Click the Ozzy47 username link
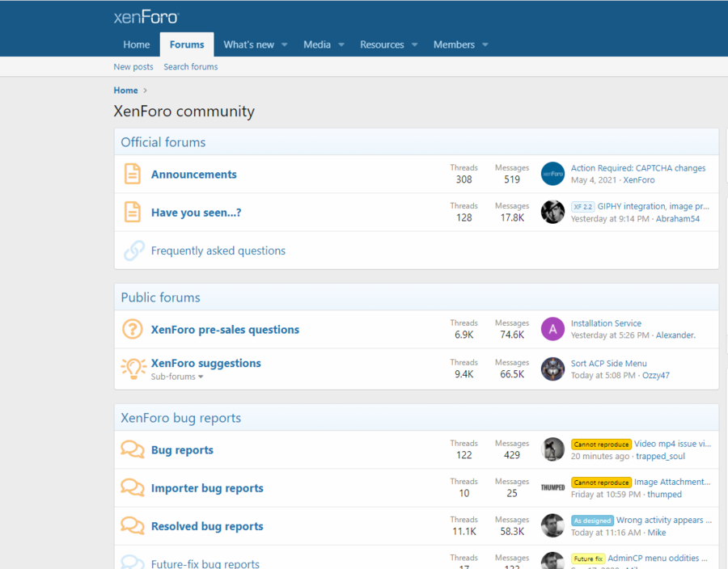Viewport: 728px width, 569px height. click(x=655, y=375)
